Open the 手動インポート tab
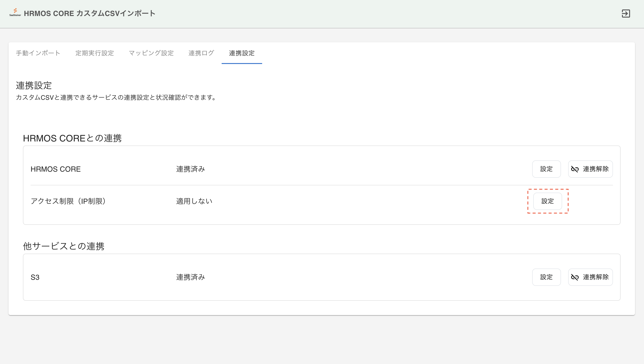 coord(38,53)
